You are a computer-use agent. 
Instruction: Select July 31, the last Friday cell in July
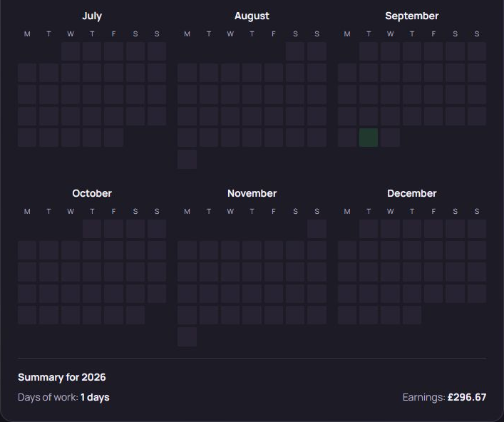[x=113, y=138]
